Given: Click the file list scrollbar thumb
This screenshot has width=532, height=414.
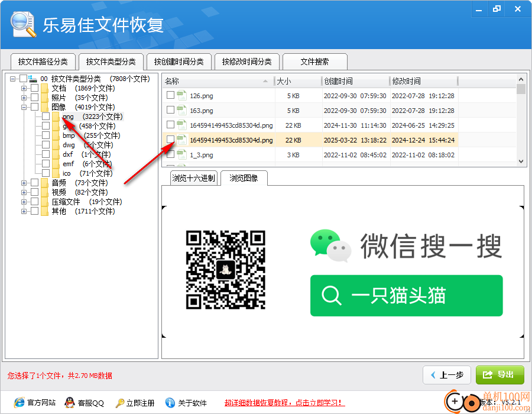Looking at the screenshot, I should point(521,89).
